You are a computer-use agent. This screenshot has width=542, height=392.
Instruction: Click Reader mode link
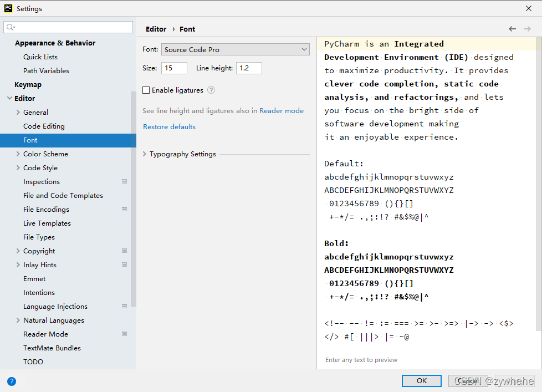click(282, 111)
